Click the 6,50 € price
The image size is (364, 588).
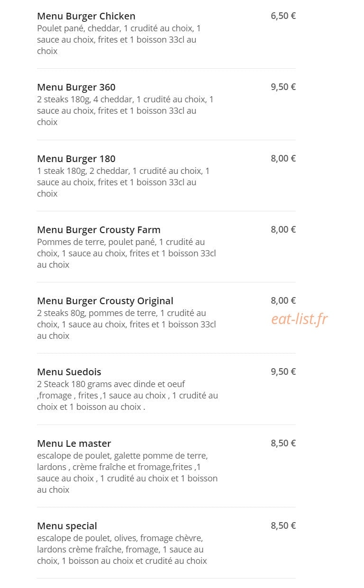[283, 16]
